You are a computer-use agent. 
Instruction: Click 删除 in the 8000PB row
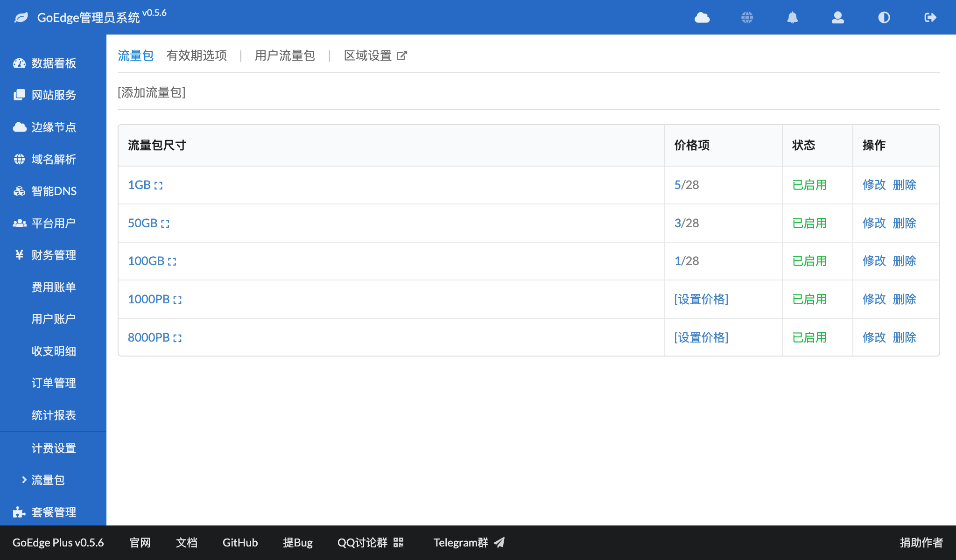(905, 338)
